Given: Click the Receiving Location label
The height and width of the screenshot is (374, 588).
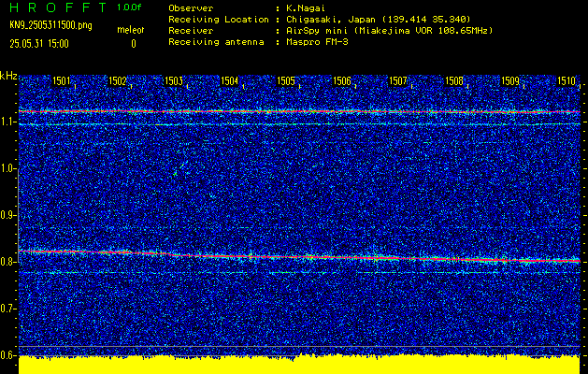Looking at the screenshot, I should click(x=219, y=20).
